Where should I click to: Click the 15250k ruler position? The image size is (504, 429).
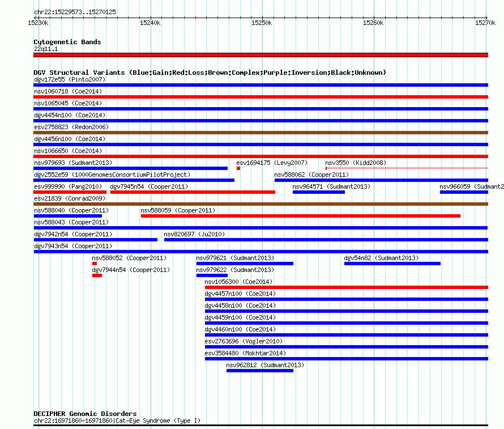pyautogui.click(x=262, y=23)
